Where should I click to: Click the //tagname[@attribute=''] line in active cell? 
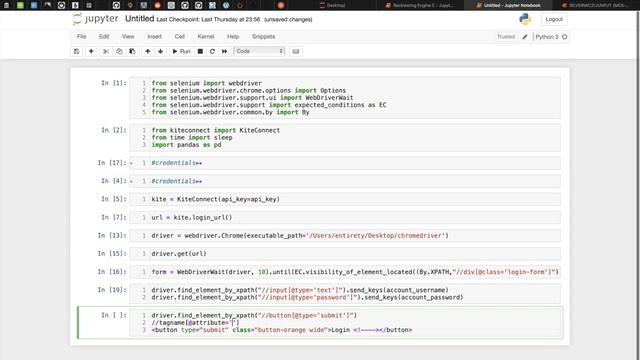[x=196, y=323]
